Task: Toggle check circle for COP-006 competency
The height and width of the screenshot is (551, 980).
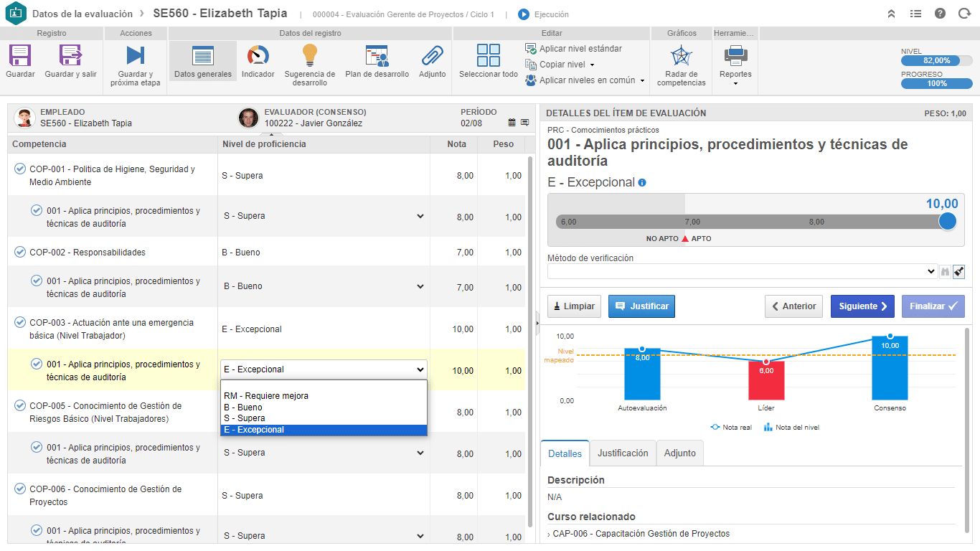Action: point(20,489)
